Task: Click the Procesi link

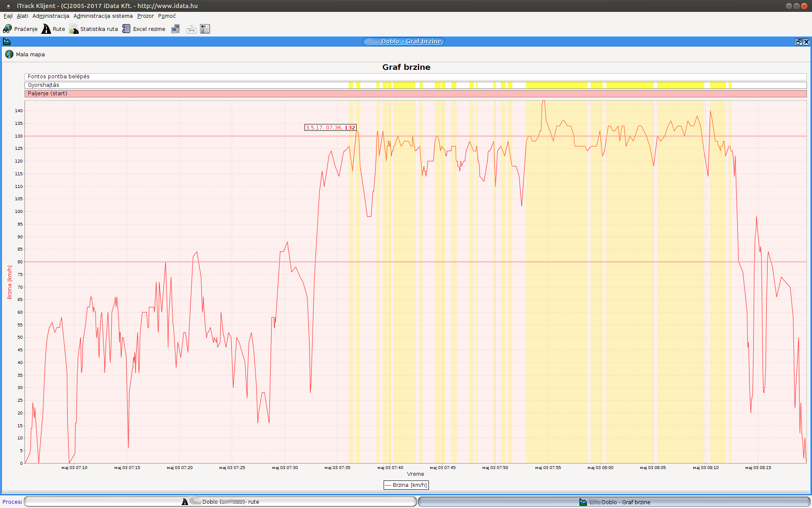Action: point(12,502)
